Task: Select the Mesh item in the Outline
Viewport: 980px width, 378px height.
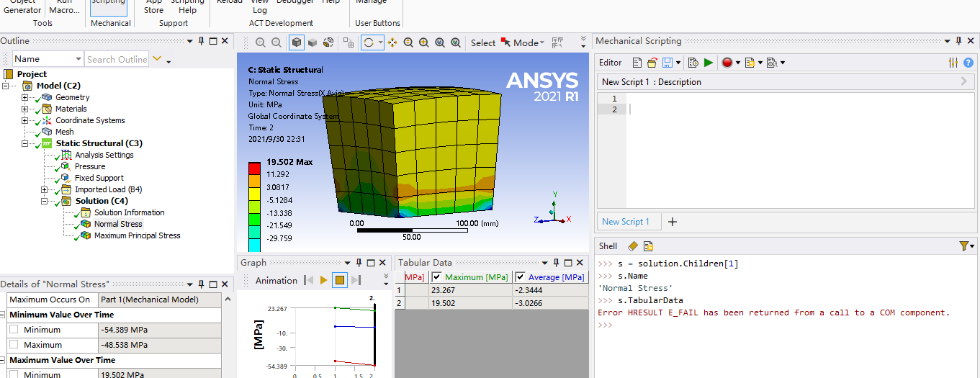Action: point(64,132)
